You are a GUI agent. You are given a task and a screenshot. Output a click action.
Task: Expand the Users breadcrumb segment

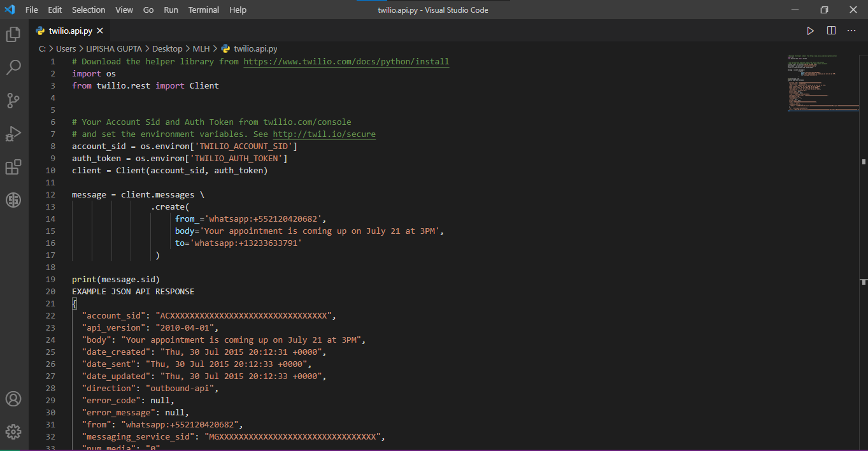click(x=66, y=48)
